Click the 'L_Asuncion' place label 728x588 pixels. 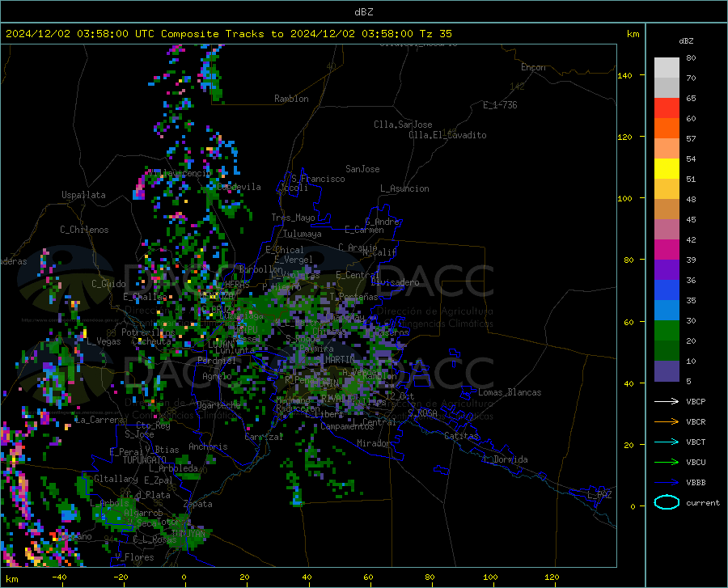404,188
